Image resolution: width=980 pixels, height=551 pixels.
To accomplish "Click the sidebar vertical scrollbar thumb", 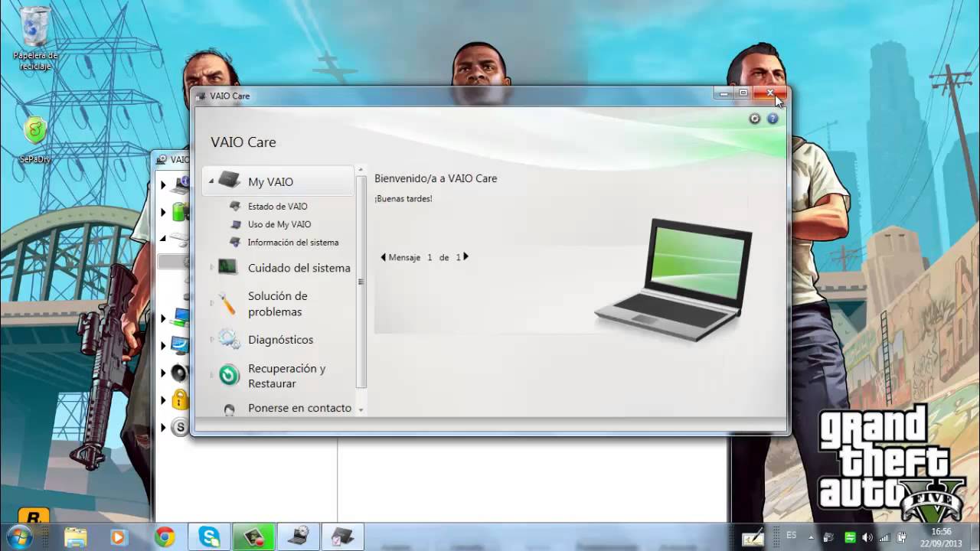I will tap(361, 282).
